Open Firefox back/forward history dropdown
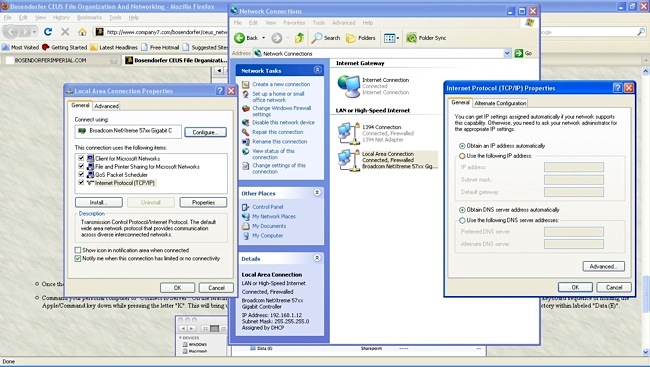This screenshot has height=367, width=650. [x=34, y=32]
